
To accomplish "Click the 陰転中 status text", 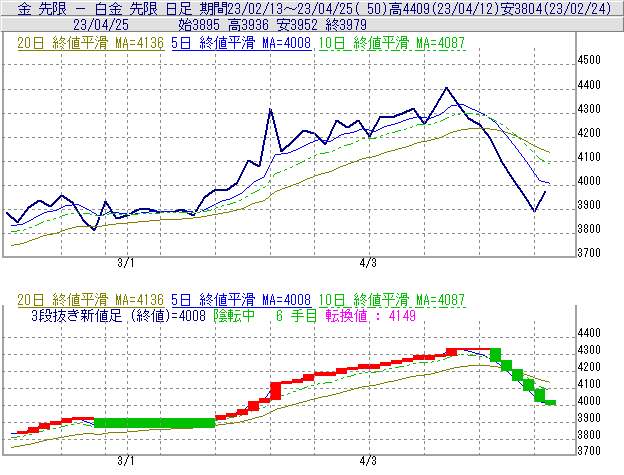I will (x=234, y=316).
